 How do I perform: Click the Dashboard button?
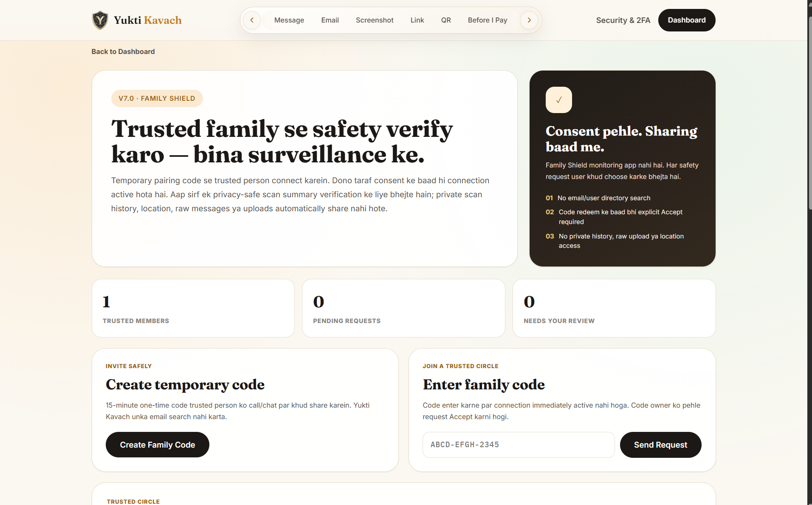point(687,20)
